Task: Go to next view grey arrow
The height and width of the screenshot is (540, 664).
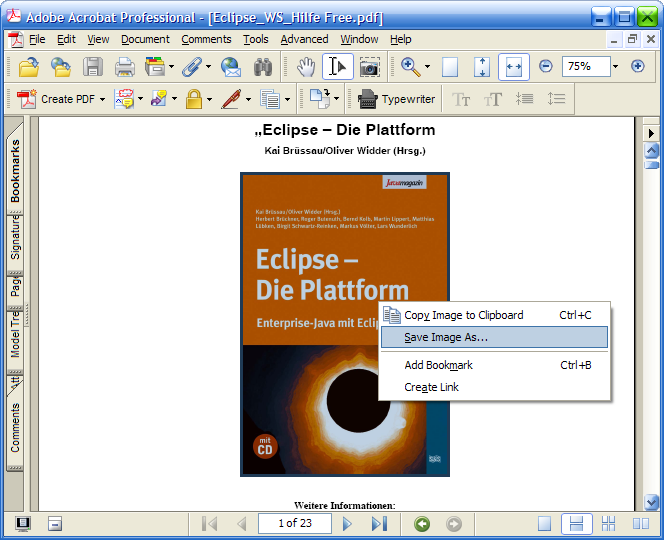Action: tap(454, 524)
